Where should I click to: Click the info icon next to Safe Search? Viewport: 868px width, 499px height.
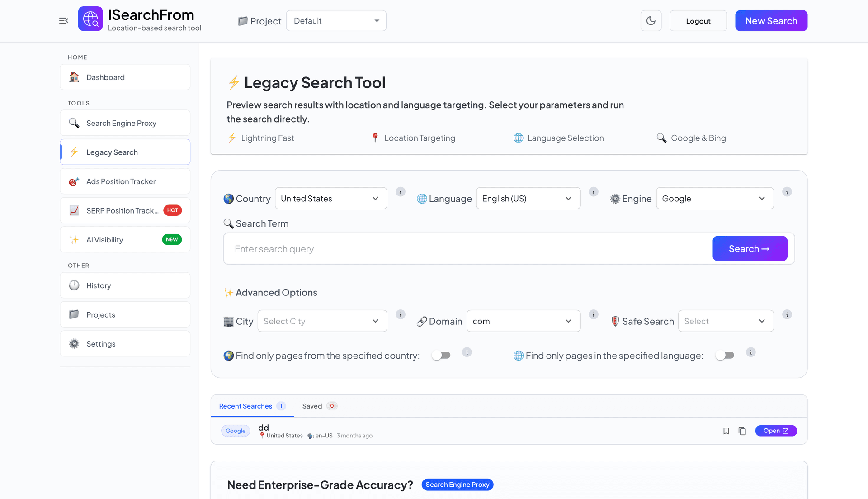787,314
